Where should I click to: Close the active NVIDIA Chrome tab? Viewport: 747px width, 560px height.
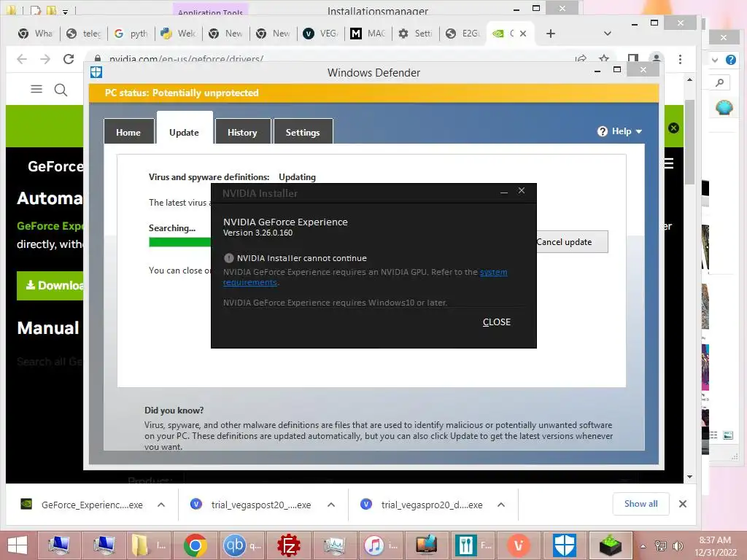[x=523, y=34]
